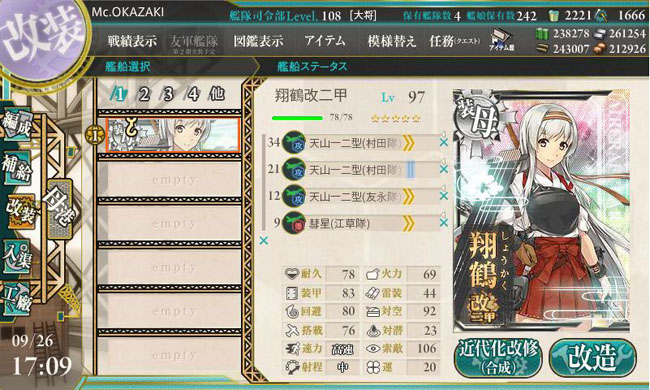The image size is (650, 390).
Task: Remove all equipment with the bottom X
Action: pos(264,240)
